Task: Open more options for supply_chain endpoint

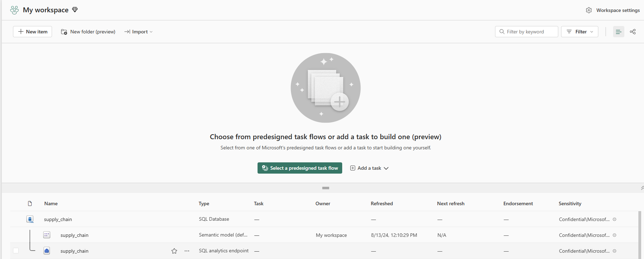Action: click(187, 251)
